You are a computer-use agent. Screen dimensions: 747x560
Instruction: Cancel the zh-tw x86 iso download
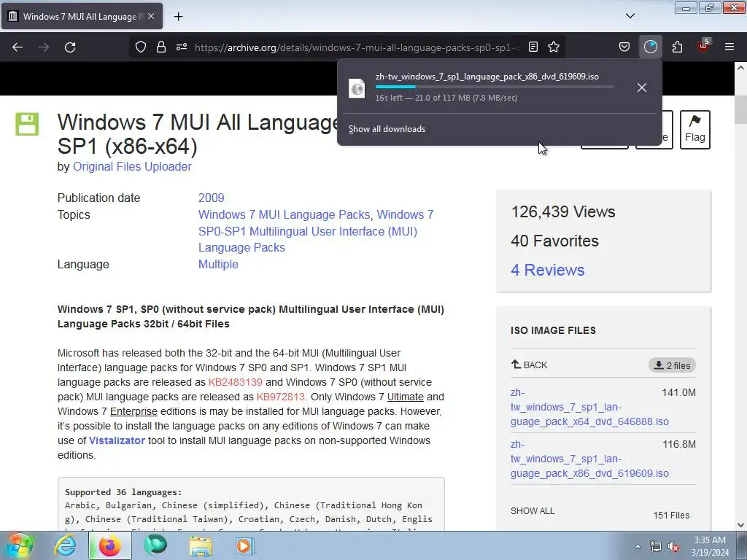tap(642, 87)
